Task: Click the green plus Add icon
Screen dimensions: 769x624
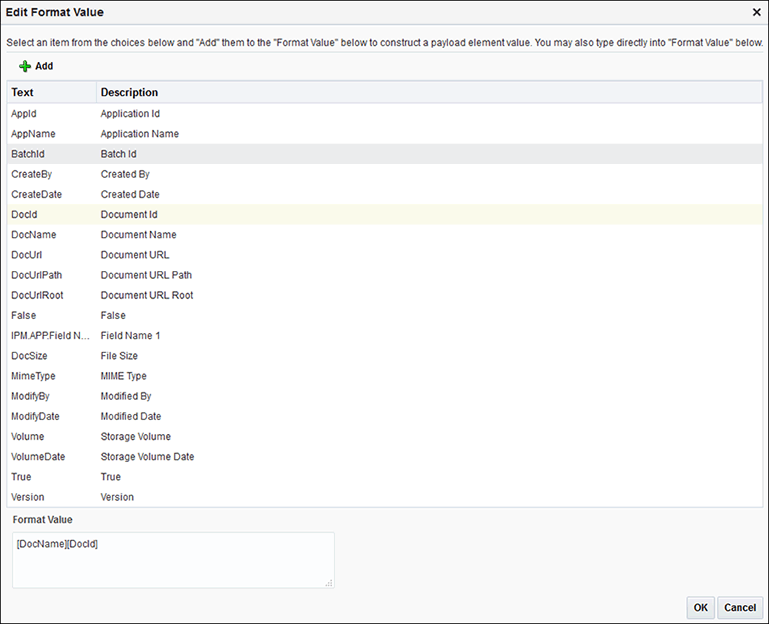Action: click(x=25, y=66)
